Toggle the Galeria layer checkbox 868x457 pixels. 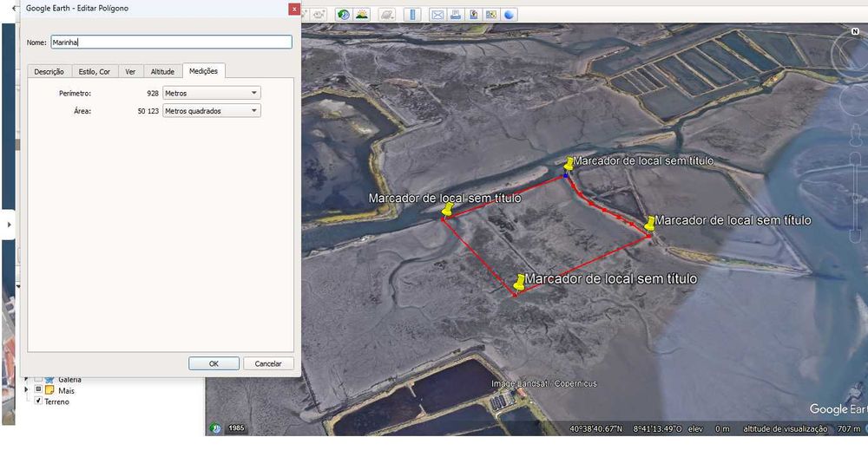[x=38, y=379]
